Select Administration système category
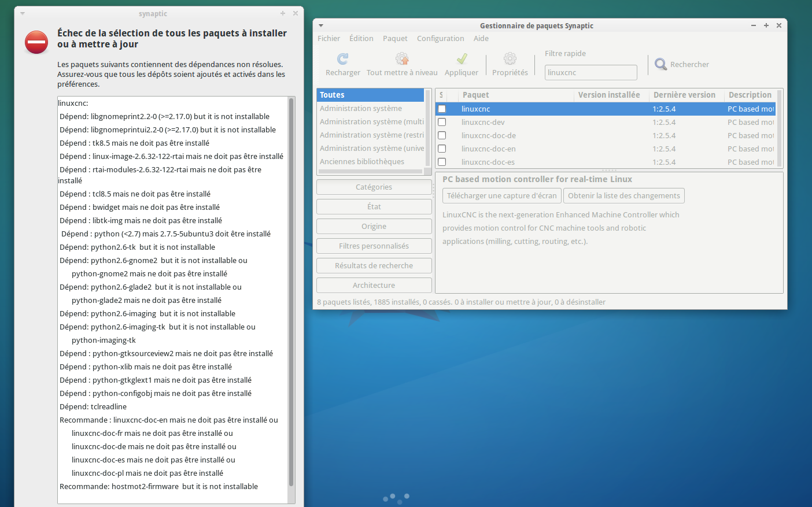Screen dimensions: 812x507 click(371, 108)
